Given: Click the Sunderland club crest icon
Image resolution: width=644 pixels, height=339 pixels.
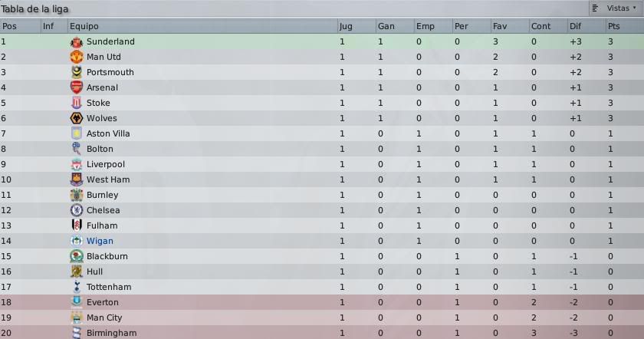Looking at the screenshot, I should point(77,42).
